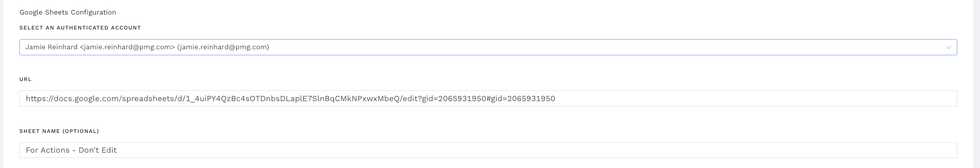The image size is (980, 168).
Task: Click the "URL" field label
Action: 25,79
